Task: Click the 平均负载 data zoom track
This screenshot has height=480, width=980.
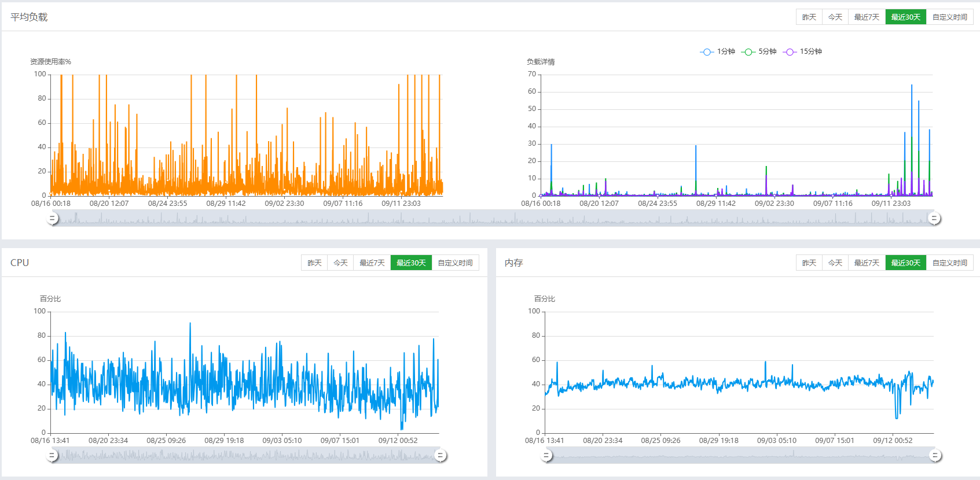Action: point(493,219)
